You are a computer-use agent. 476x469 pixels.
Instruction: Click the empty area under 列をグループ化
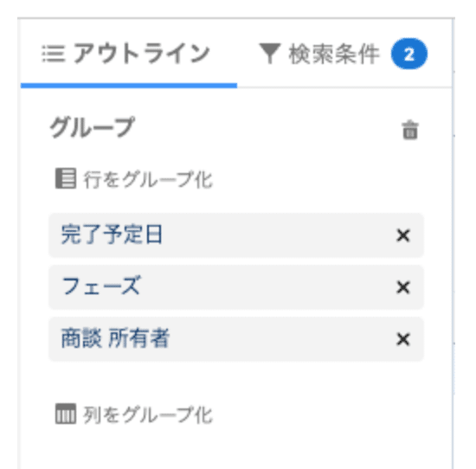coord(236,447)
